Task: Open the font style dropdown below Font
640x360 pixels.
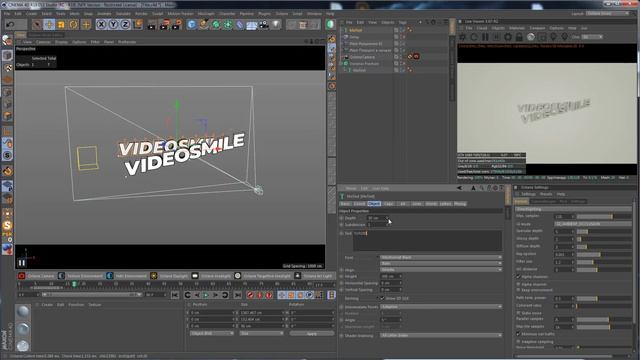Action: click(441, 264)
